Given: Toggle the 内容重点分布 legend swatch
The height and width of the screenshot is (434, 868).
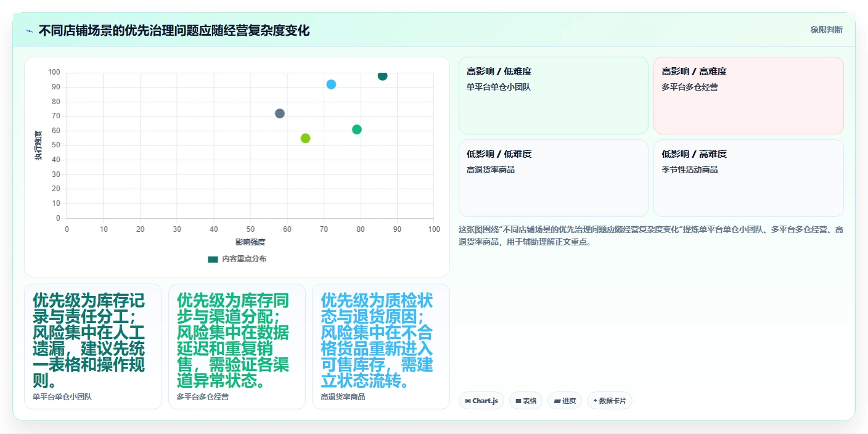Looking at the screenshot, I should tap(213, 259).
